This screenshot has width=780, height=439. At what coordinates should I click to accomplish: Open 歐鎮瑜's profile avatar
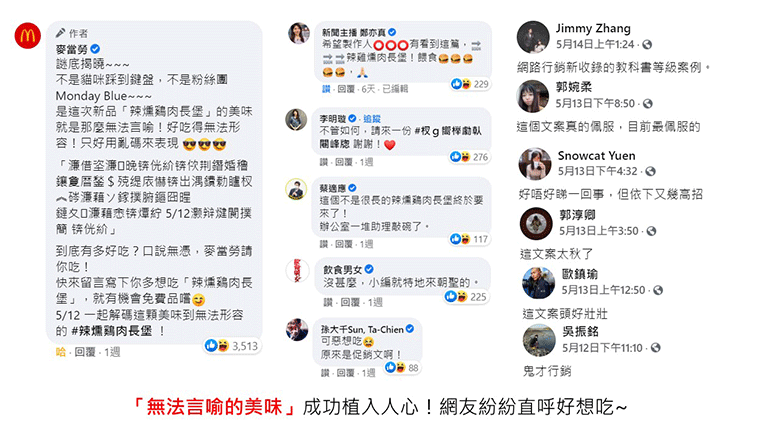point(538,282)
